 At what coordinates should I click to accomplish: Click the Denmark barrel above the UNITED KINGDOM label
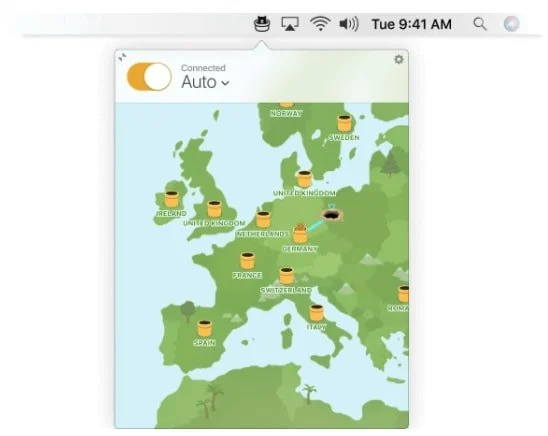tap(304, 179)
